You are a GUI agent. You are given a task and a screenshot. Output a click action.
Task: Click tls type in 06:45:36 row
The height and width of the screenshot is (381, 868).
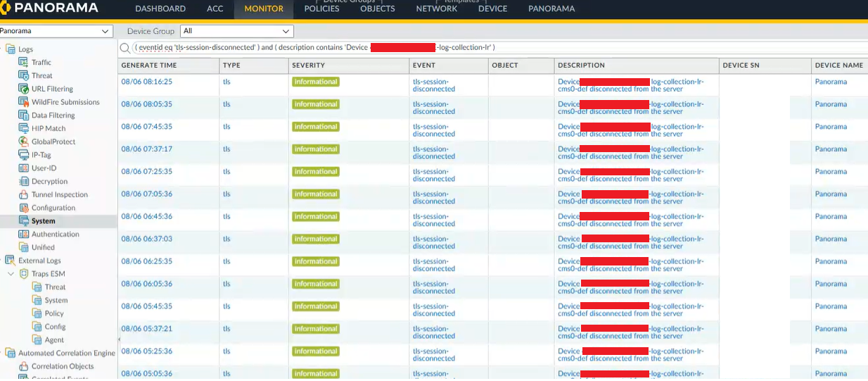(226, 217)
